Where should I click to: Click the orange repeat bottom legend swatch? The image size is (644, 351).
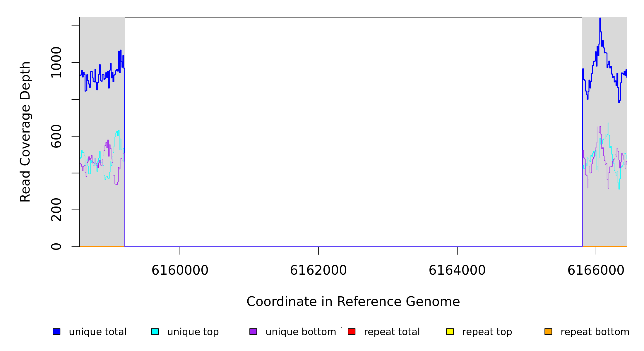tap(548, 331)
